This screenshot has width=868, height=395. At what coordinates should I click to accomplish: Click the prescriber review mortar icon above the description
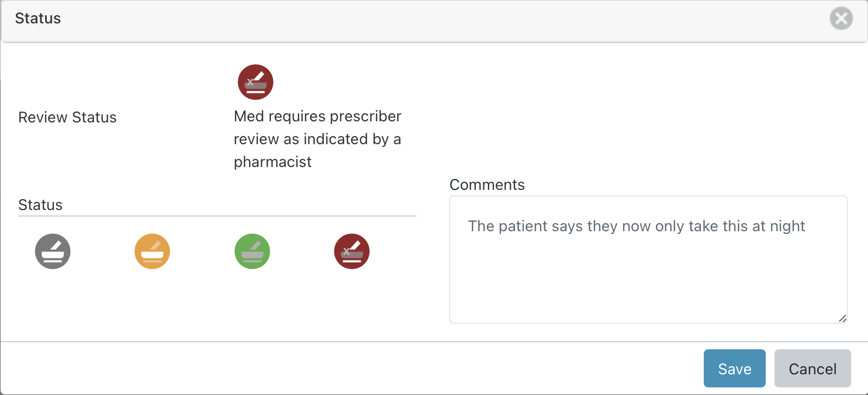(x=255, y=82)
